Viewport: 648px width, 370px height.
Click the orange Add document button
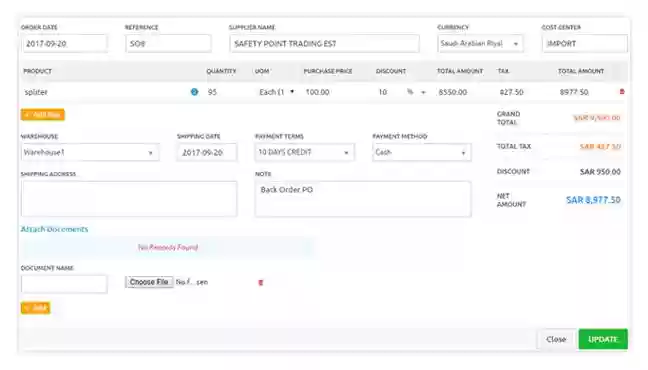point(36,308)
